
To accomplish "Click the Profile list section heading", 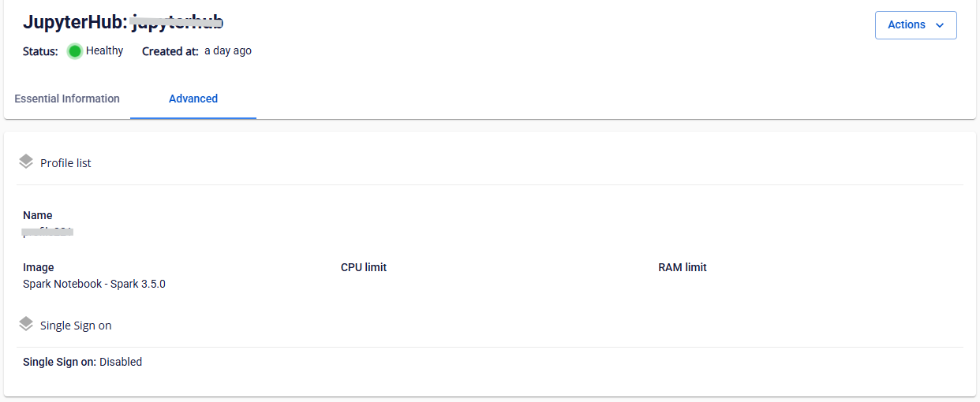I will [65, 163].
